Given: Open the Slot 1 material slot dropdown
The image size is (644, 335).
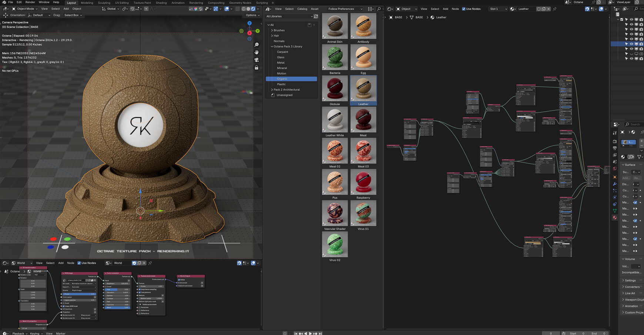Looking at the screenshot, I should (498, 9).
